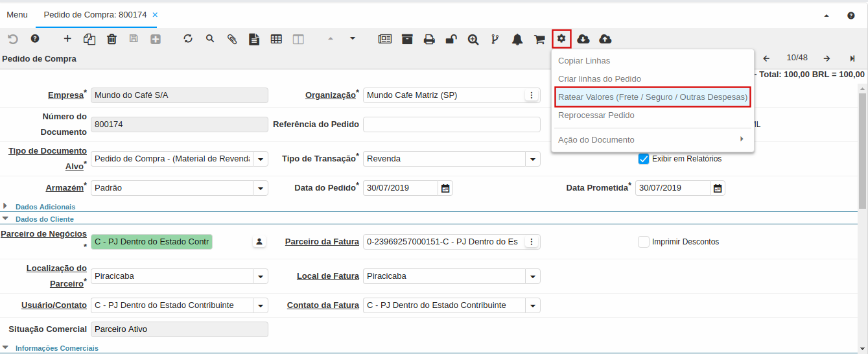
Task: Open the attachment paperclip icon
Action: pos(232,39)
